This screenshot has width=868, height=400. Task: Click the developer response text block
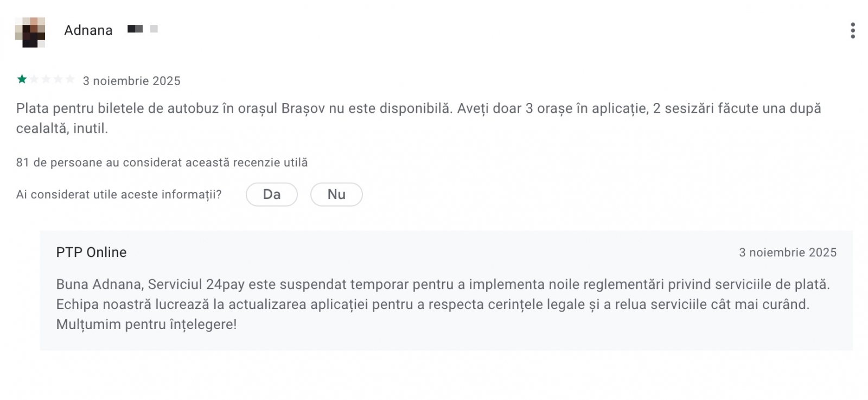[434, 304]
